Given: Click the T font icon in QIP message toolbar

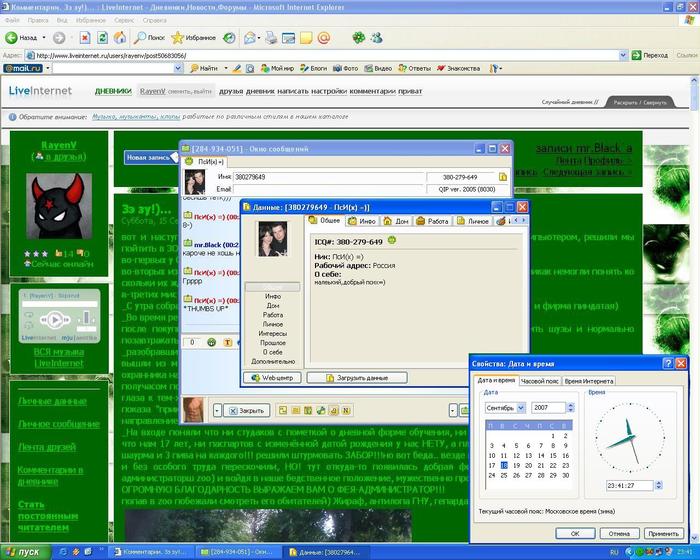Looking at the screenshot, I should click(228, 343).
